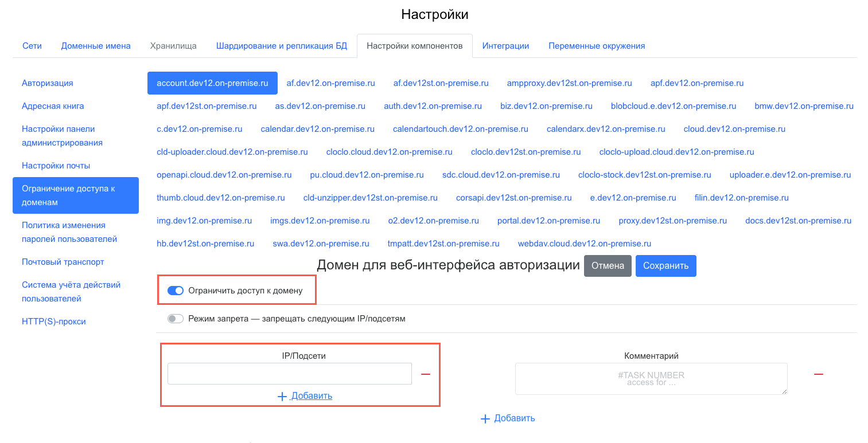The image size is (868, 443).
Task: Select 'Авторизация' in the sidebar
Action: pyautogui.click(x=48, y=83)
